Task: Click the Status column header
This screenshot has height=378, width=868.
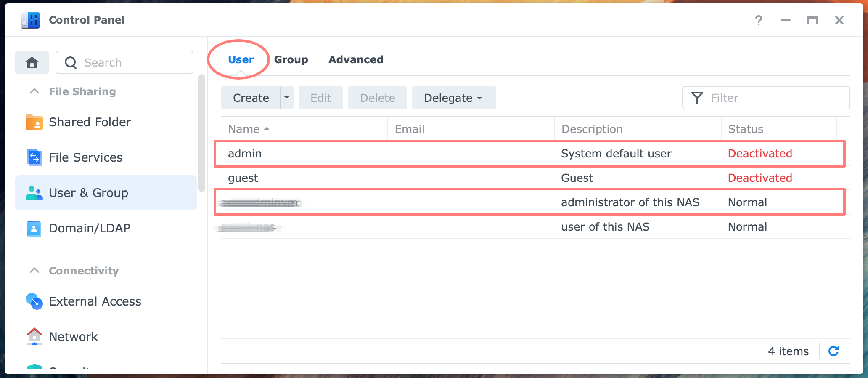Action: point(779,129)
